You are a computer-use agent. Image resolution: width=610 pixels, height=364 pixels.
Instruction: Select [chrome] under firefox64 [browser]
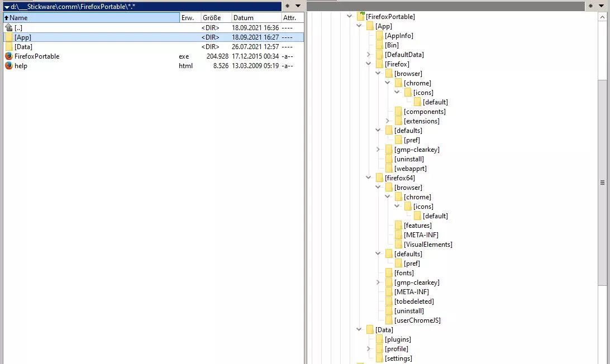[417, 197]
